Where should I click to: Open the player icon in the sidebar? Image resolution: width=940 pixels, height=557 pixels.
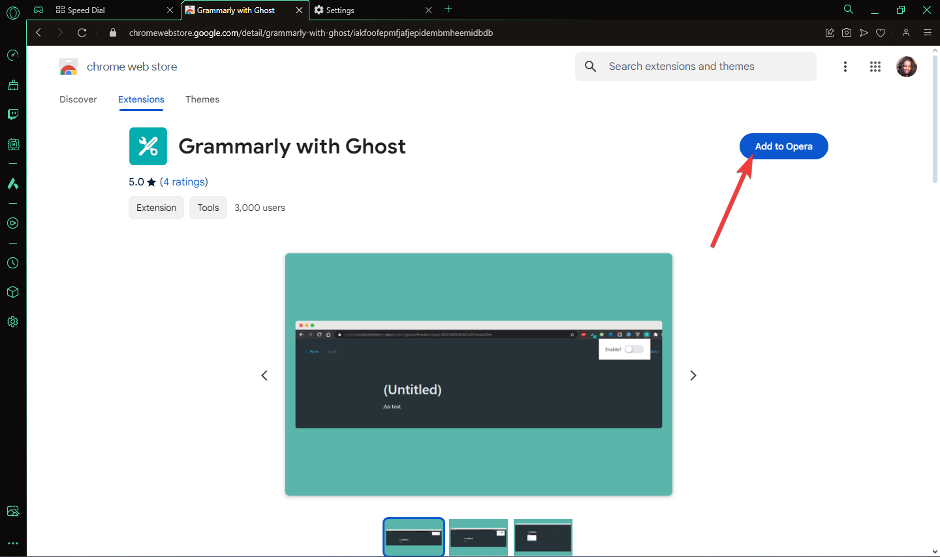13,223
